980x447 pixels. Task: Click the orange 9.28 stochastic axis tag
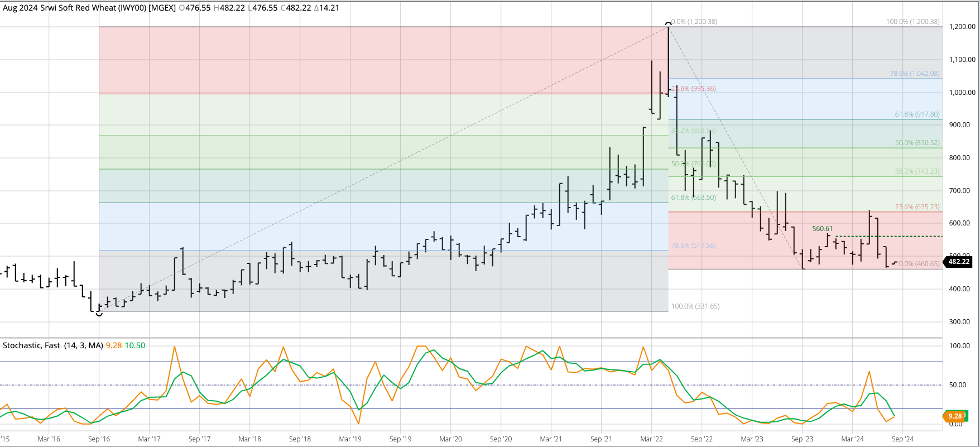click(955, 416)
